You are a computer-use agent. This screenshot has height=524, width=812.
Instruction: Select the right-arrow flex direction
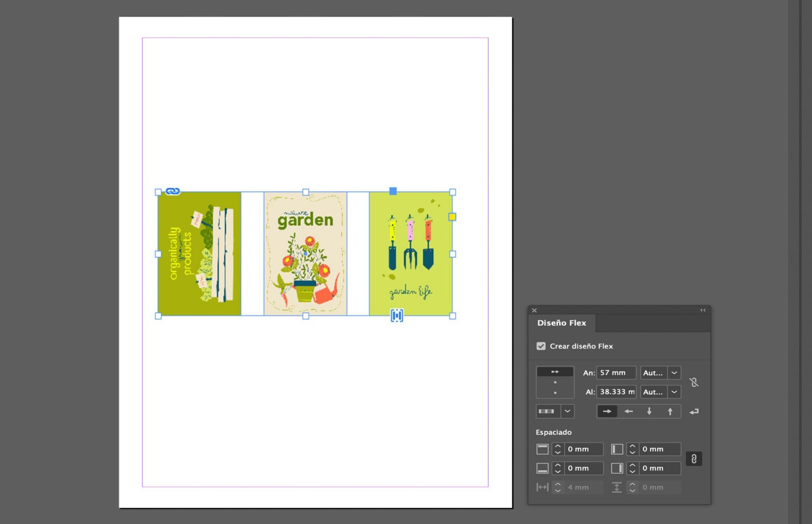607,411
